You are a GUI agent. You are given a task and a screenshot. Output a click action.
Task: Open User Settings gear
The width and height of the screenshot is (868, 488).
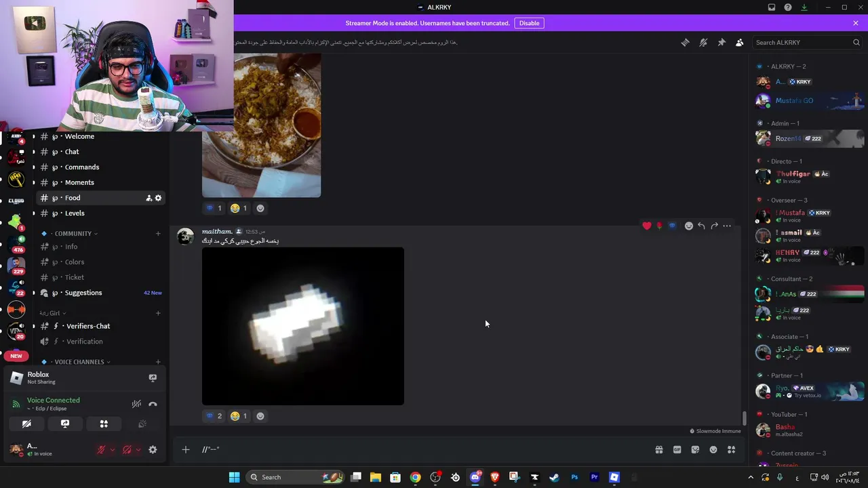(153, 450)
